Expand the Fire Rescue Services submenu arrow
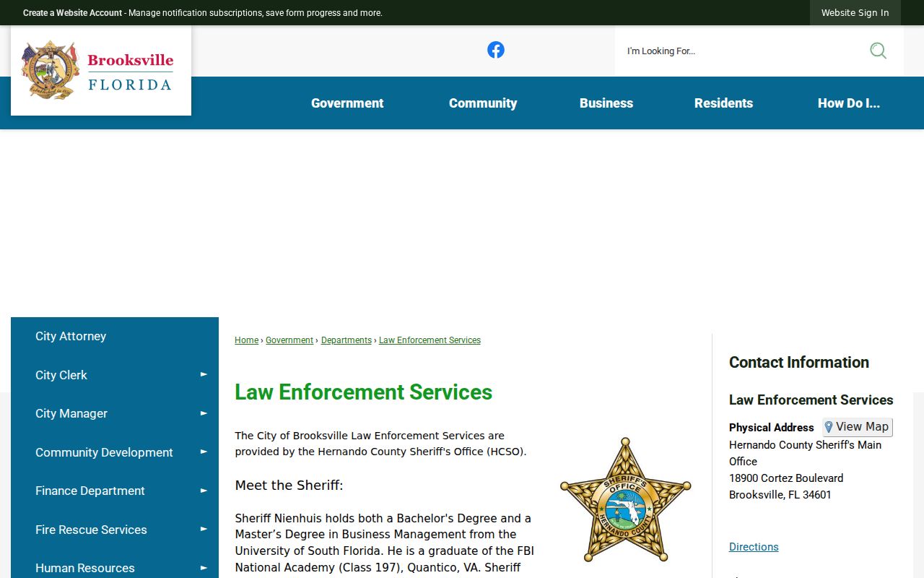924x578 pixels. [x=204, y=530]
